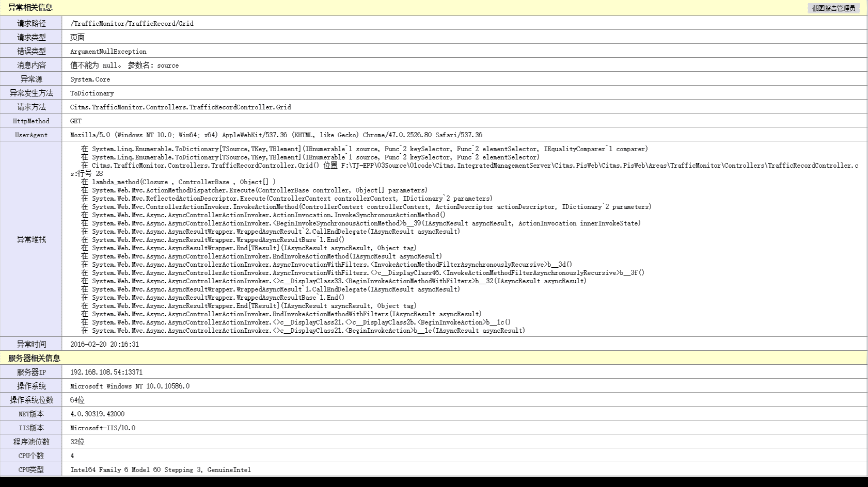This screenshot has width=868, height=487.
Task: Select the Microsoft-IIS/10.0 value
Action: (103, 428)
